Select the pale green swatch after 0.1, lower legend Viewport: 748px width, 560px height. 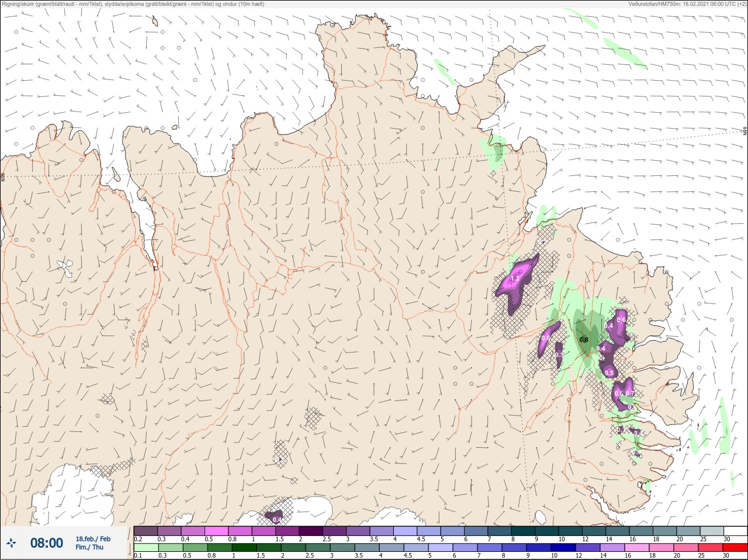pyautogui.click(x=146, y=548)
